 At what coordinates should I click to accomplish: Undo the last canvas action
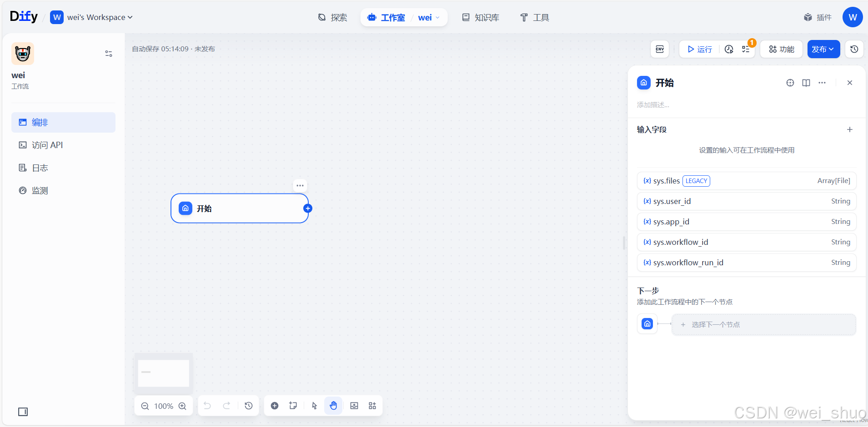[x=207, y=406]
